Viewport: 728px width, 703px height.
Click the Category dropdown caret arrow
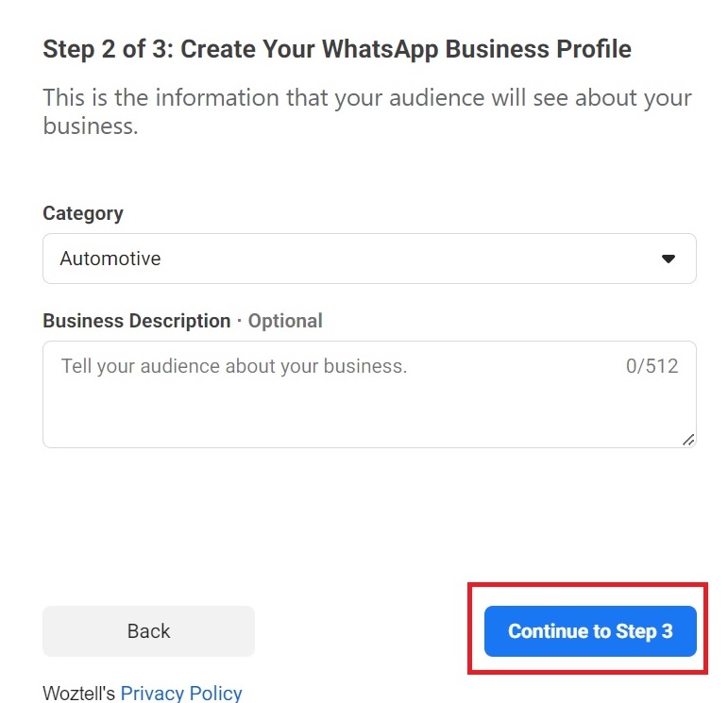tap(669, 259)
